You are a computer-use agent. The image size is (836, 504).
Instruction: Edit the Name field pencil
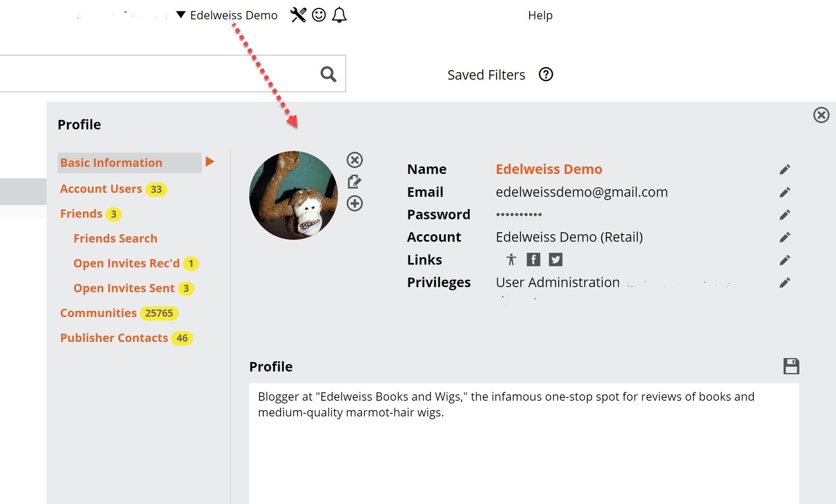(785, 170)
